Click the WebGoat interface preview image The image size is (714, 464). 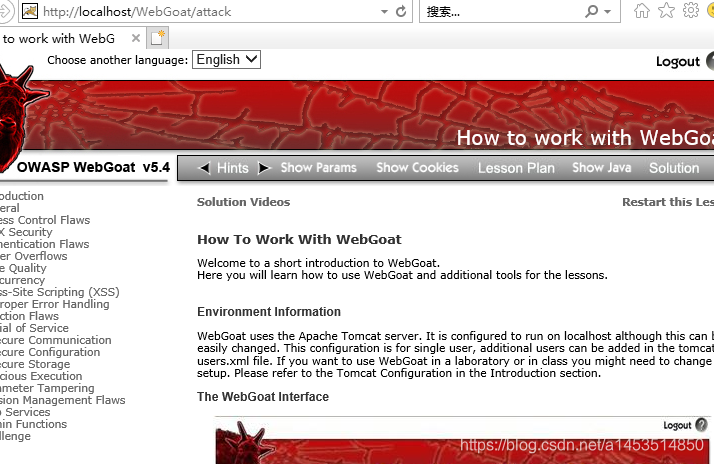click(463, 440)
